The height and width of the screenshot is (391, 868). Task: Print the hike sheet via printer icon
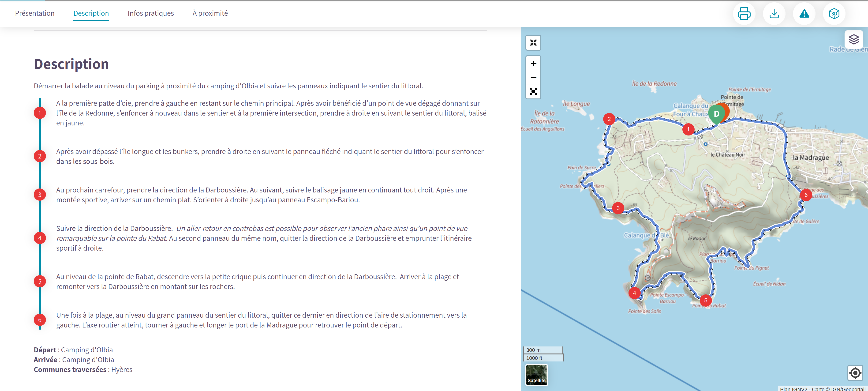(x=744, y=14)
